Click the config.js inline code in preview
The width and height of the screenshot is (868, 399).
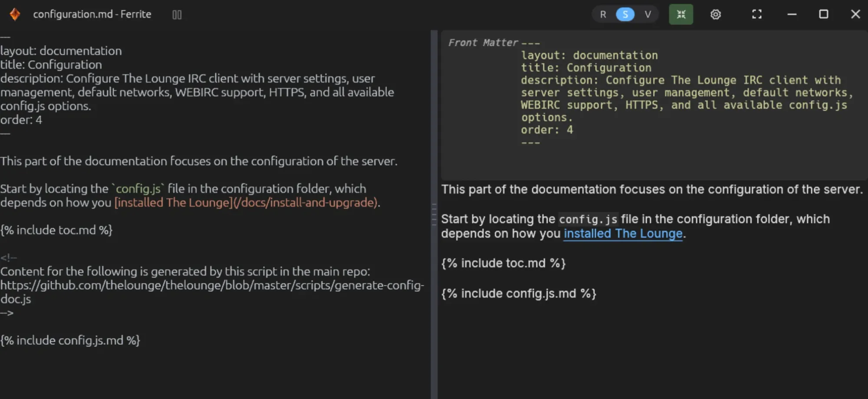pos(588,219)
